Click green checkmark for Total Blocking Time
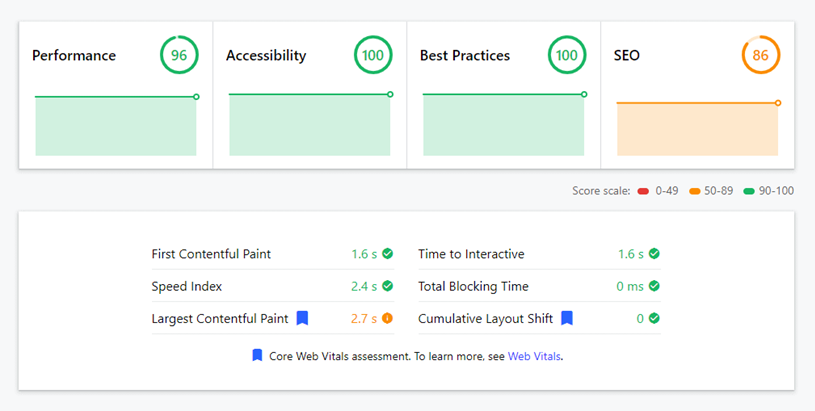The width and height of the screenshot is (815, 411). coord(654,286)
